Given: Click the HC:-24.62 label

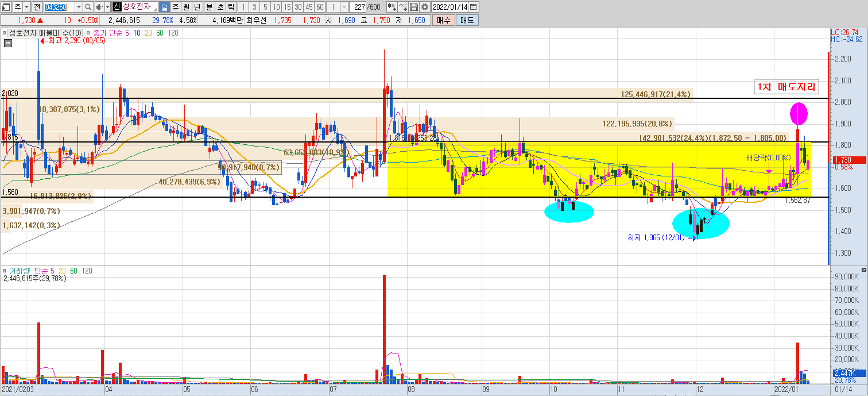Looking at the screenshot, I should click(x=847, y=39).
